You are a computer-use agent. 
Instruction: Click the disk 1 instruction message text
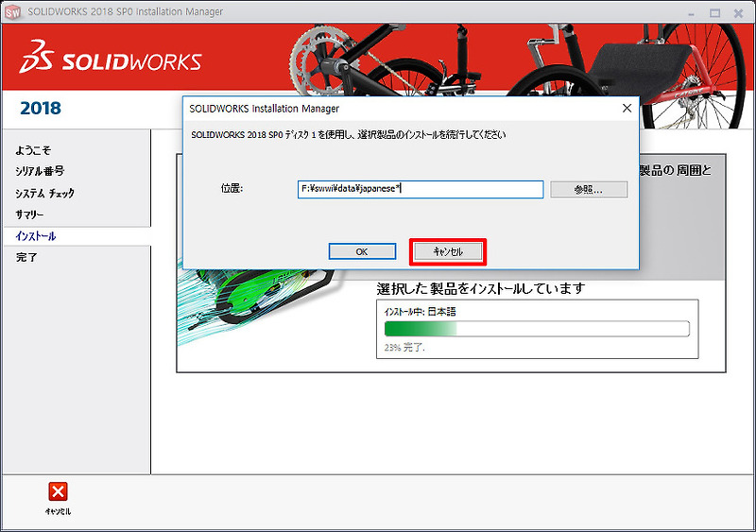click(348, 134)
